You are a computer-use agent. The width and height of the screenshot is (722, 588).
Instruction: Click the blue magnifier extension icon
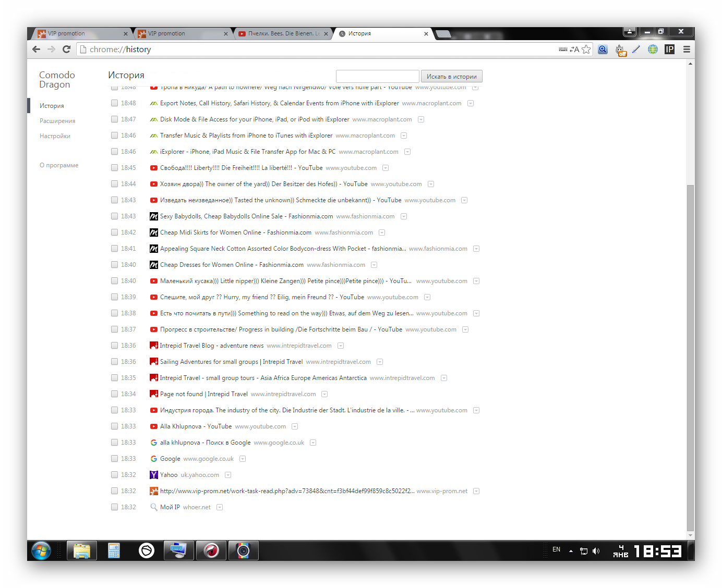click(603, 49)
